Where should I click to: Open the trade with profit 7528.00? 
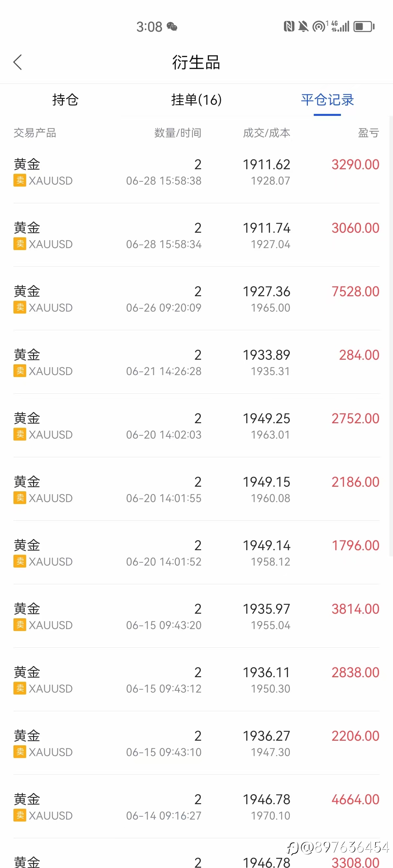tap(196, 299)
